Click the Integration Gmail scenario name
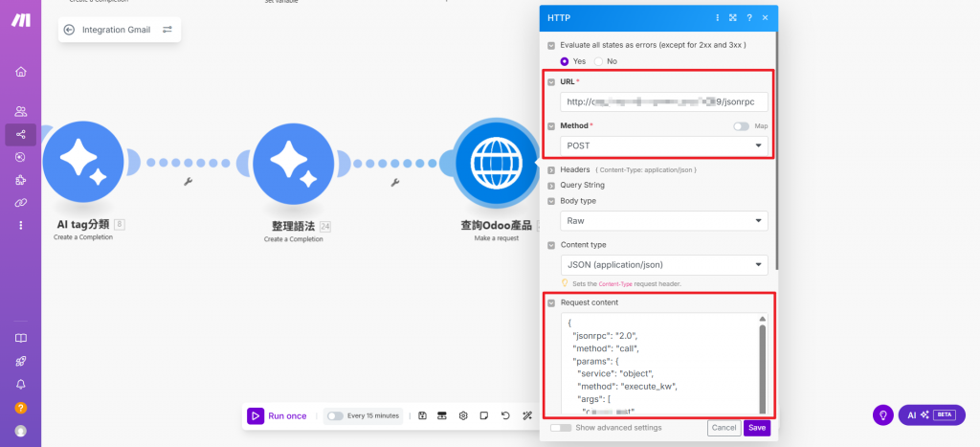Image resolution: width=980 pixels, height=447 pixels. click(116, 30)
